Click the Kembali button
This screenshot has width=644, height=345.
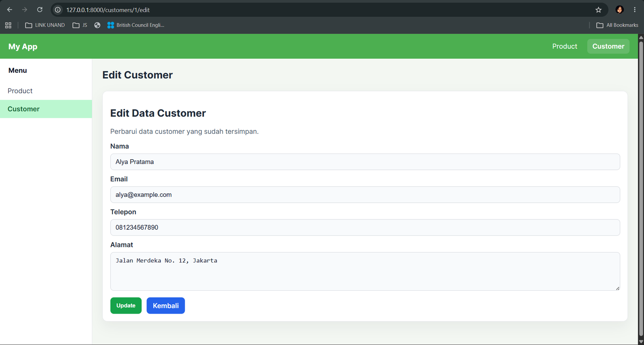(x=166, y=306)
